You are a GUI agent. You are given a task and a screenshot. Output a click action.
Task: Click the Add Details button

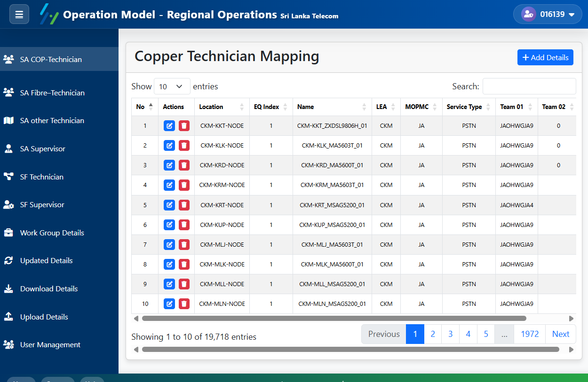click(x=545, y=57)
